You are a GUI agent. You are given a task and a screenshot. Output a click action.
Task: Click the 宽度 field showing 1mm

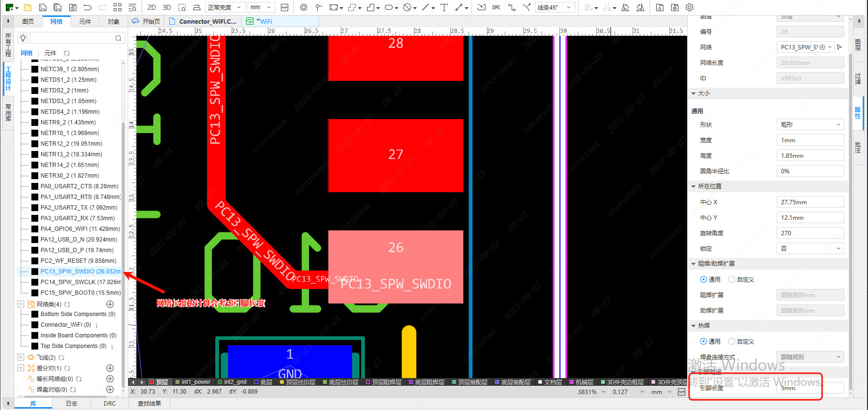pyautogui.click(x=810, y=140)
